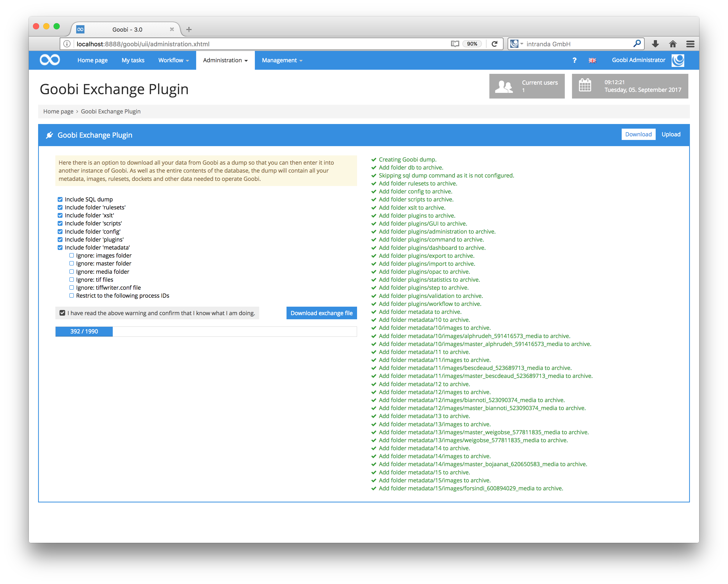Click the Goobi tab favicon

coord(80,29)
